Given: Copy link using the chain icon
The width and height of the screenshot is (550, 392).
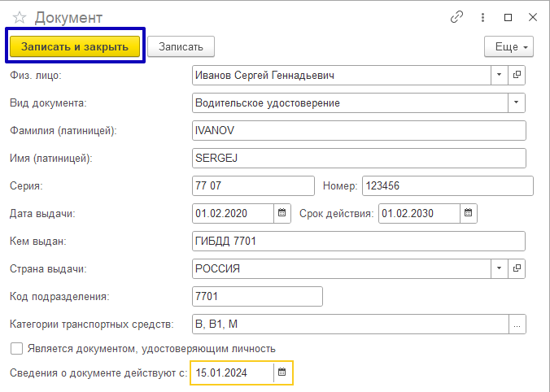Looking at the screenshot, I should click(x=456, y=17).
